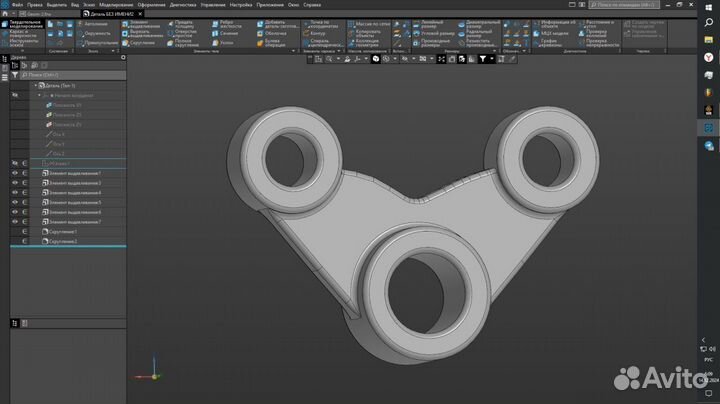Run the Проверка коллизий check
720x404 pixels.
593,34
